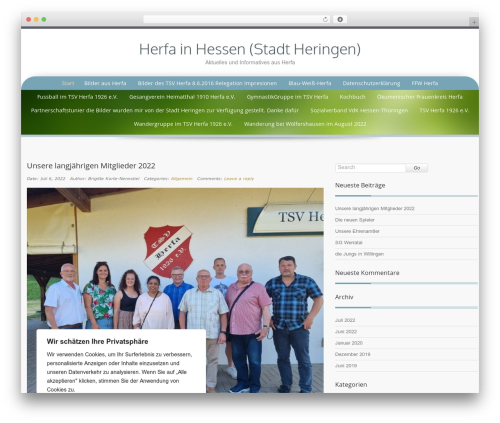The height and width of the screenshot is (423, 500).
Task: Open TSV Herfa 1926 e.V. menu item
Action: (x=444, y=110)
